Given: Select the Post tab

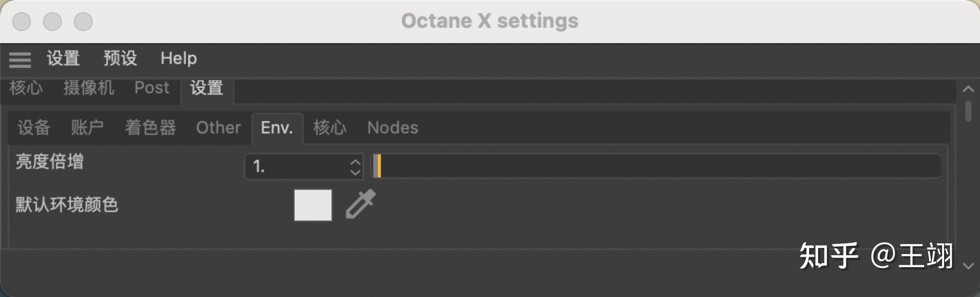Looking at the screenshot, I should [x=152, y=88].
